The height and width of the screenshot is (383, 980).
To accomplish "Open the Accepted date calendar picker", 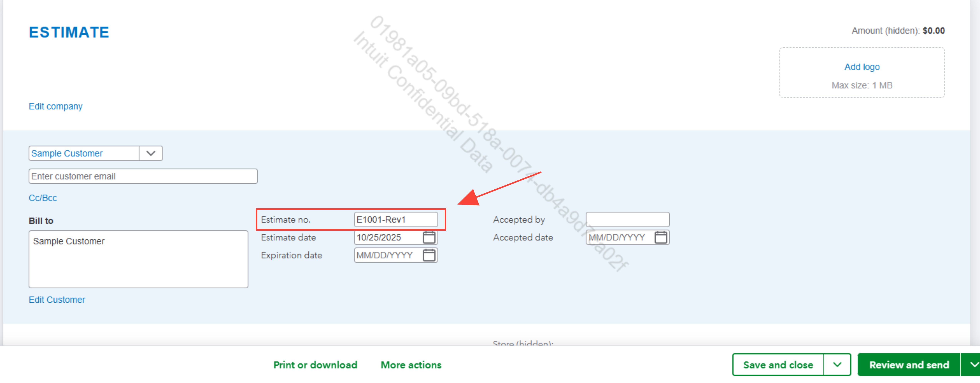I will point(660,238).
